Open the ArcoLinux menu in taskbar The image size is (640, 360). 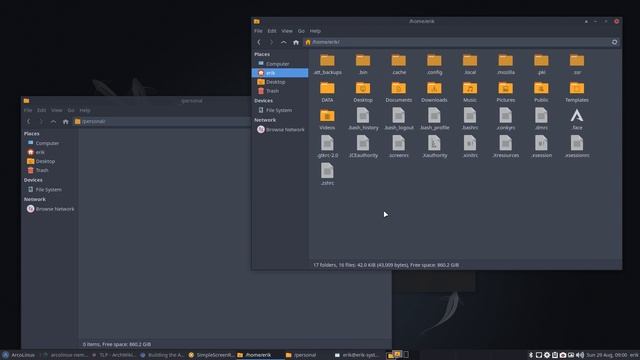[x=19, y=355]
